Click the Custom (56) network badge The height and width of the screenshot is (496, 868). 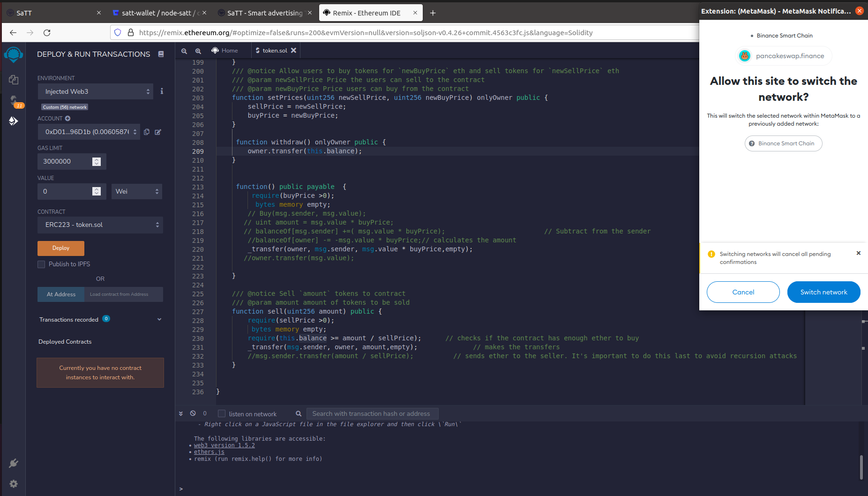tap(65, 107)
